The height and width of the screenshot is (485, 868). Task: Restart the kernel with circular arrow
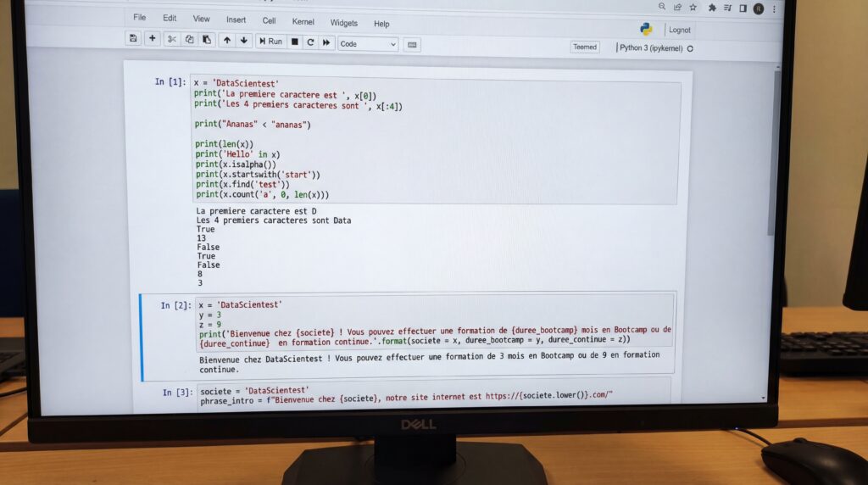(x=310, y=42)
